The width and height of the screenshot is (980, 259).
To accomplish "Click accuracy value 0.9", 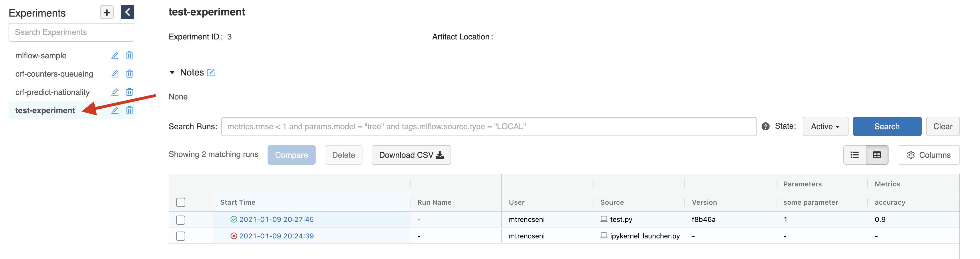I will [x=880, y=220].
